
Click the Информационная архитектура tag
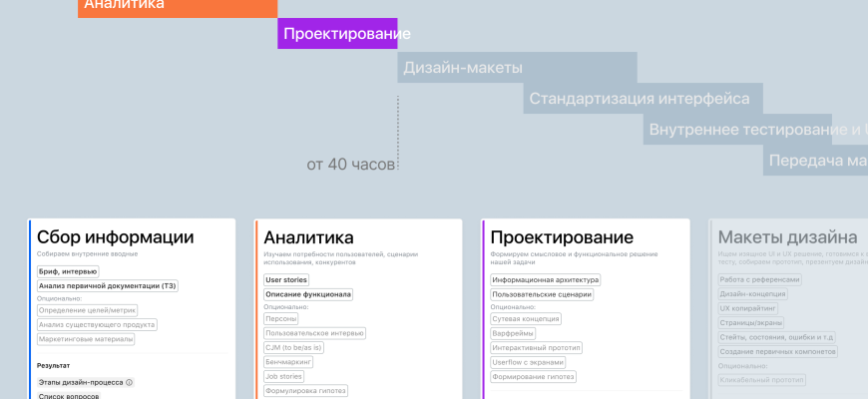tap(545, 280)
